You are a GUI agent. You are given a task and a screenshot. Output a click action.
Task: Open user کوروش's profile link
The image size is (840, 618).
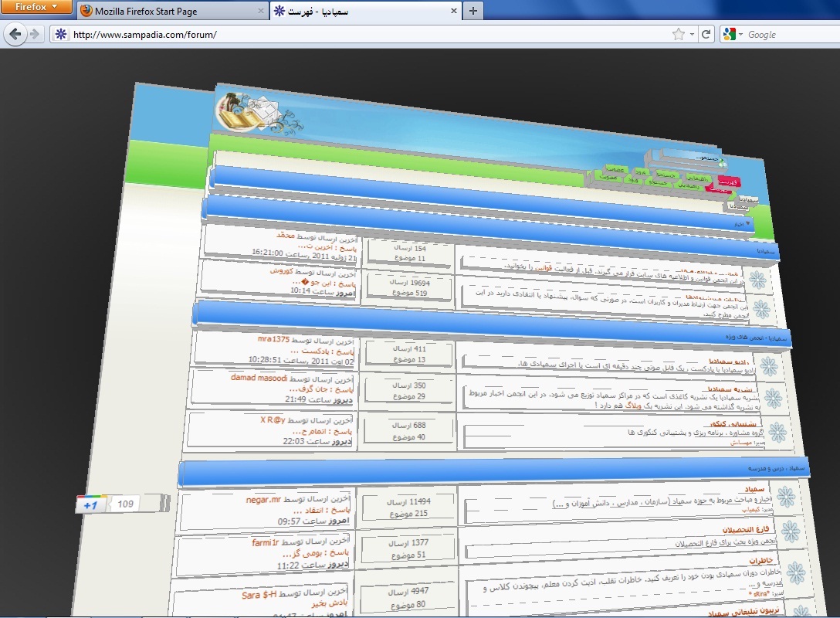tap(280, 271)
